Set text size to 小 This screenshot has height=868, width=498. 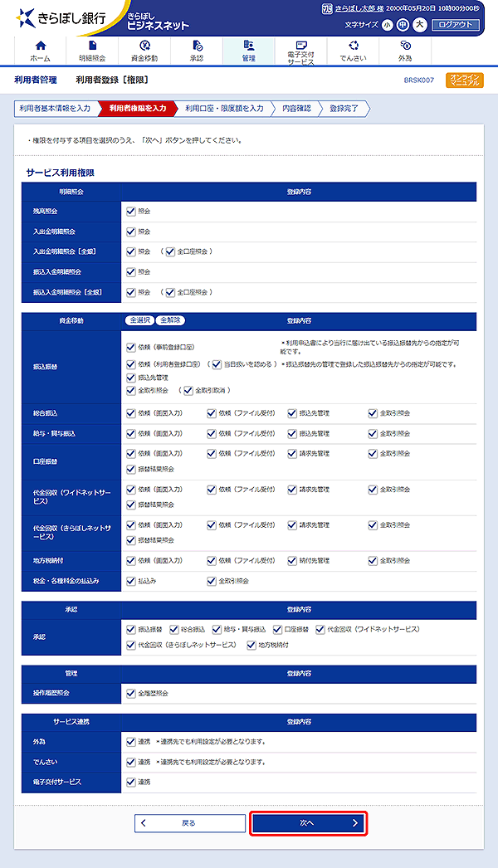tap(388, 25)
